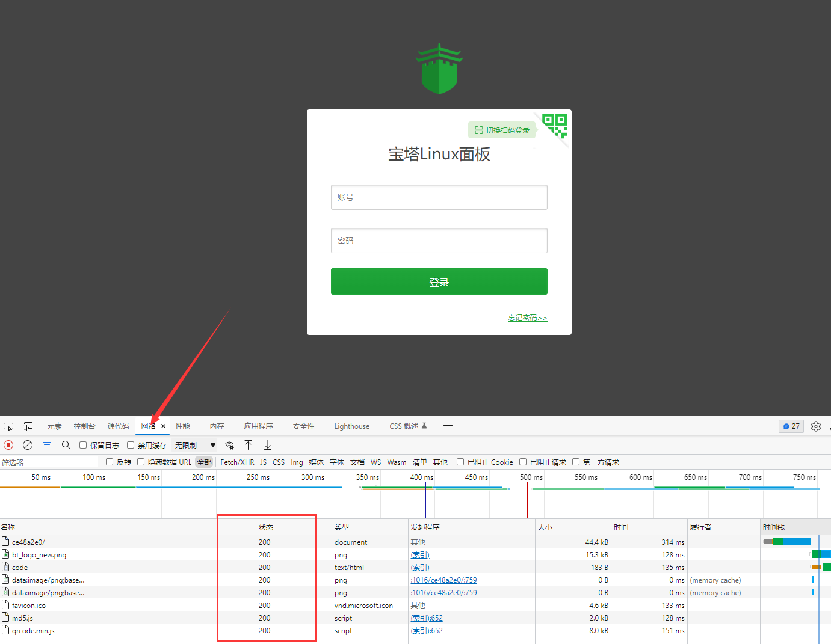Open initiator link of bt_logo_new.png row
831x644 pixels.
pos(420,555)
